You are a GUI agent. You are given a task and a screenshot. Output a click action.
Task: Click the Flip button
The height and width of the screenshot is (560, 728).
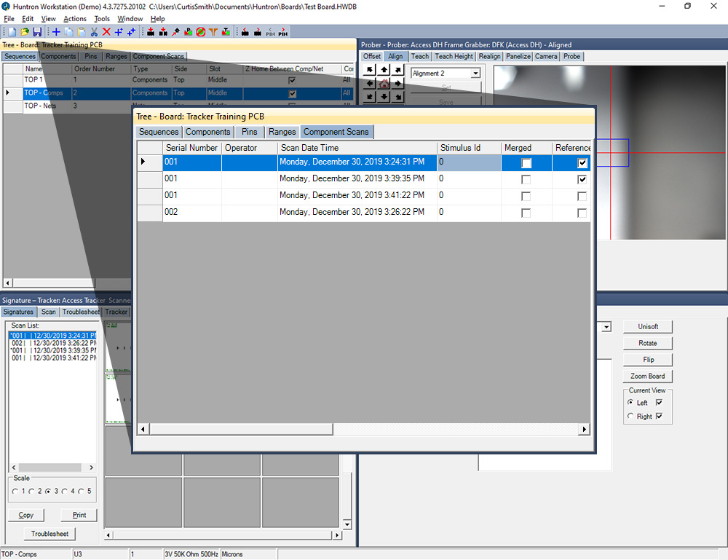click(x=647, y=359)
